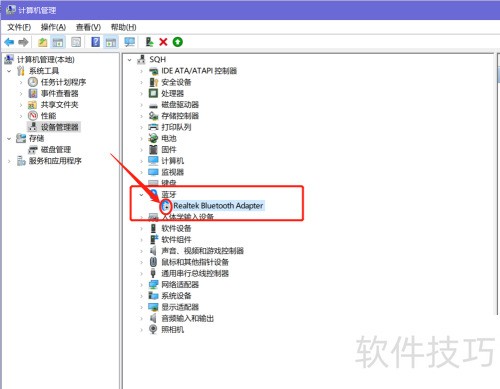Select 设备管理器 in the left tree
Screen dimensions: 500x389
(59, 127)
